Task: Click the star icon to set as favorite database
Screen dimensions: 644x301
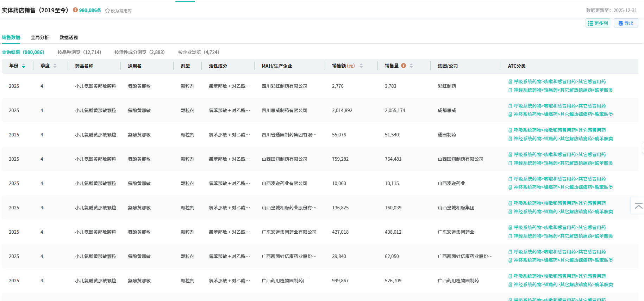Action: tap(107, 11)
